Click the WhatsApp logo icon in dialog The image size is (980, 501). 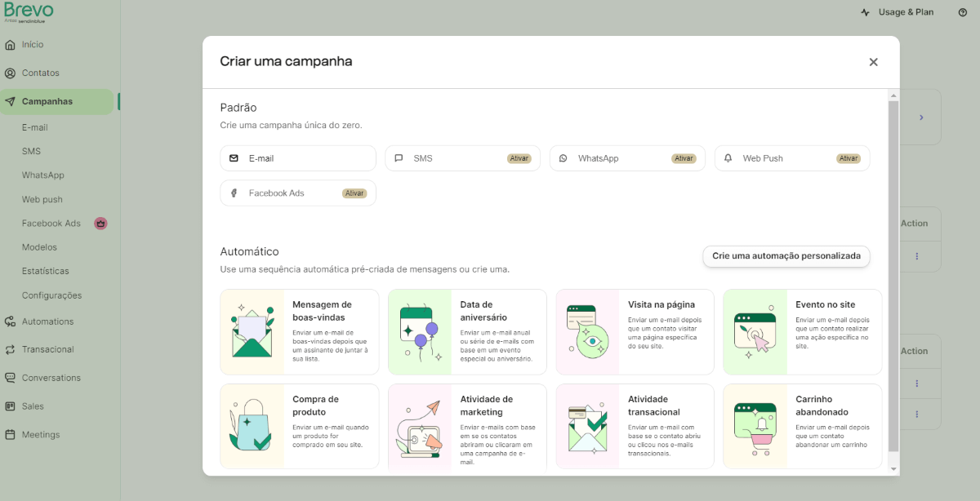pos(563,158)
